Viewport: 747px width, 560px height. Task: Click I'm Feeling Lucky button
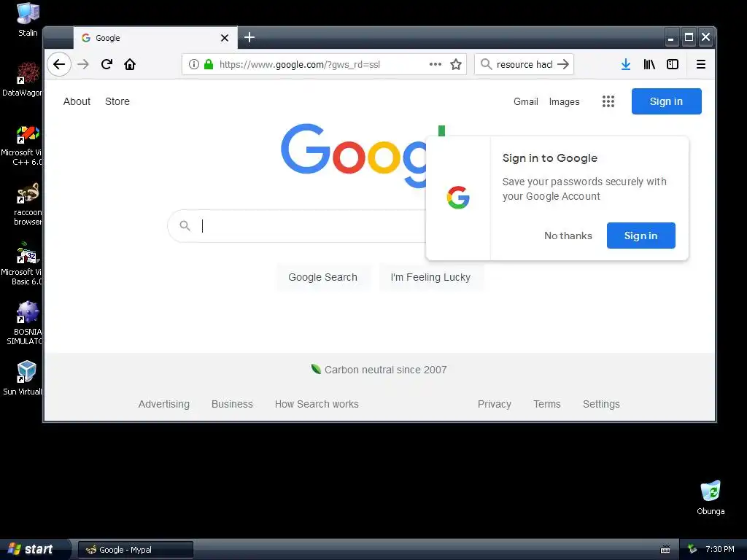(x=430, y=277)
